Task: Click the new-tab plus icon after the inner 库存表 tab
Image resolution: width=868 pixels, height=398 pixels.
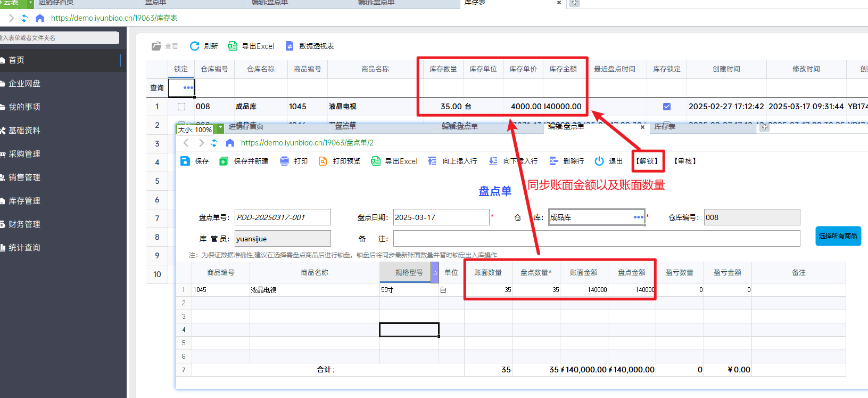Action: 765,127
